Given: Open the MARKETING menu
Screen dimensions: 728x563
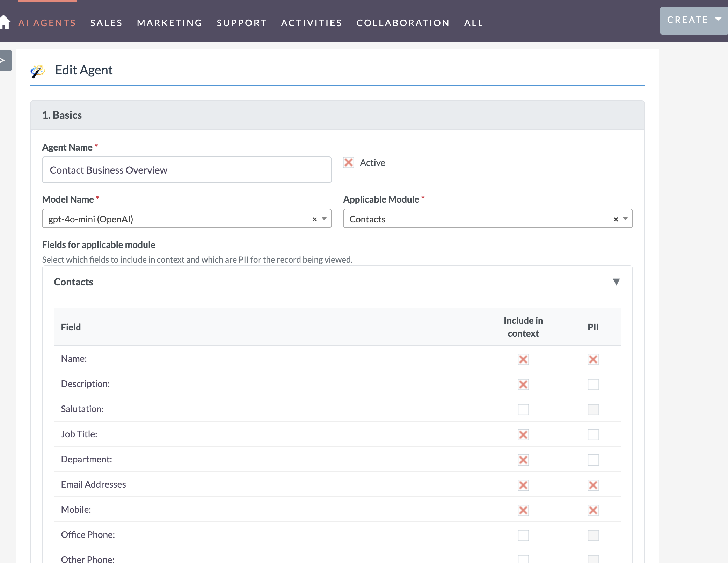Looking at the screenshot, I should tap(169, 22).
